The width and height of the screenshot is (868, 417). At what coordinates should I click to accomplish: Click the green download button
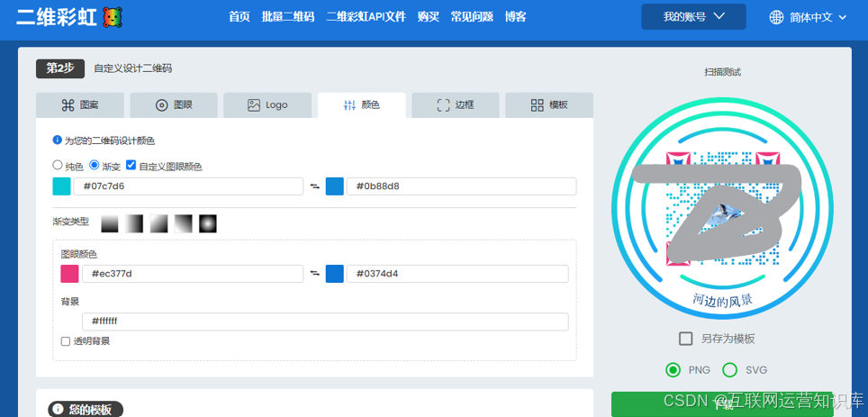[x=722, y=404]
